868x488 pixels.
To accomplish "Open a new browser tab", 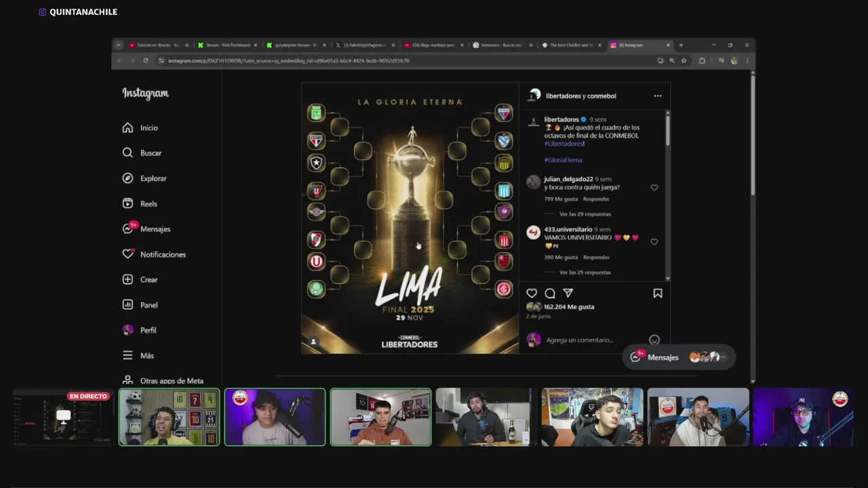I will (681, 45).
